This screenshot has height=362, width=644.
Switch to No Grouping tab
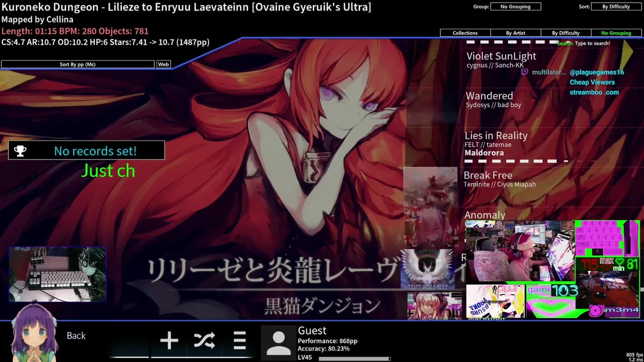pyautogui.click(x=616, y=33)
